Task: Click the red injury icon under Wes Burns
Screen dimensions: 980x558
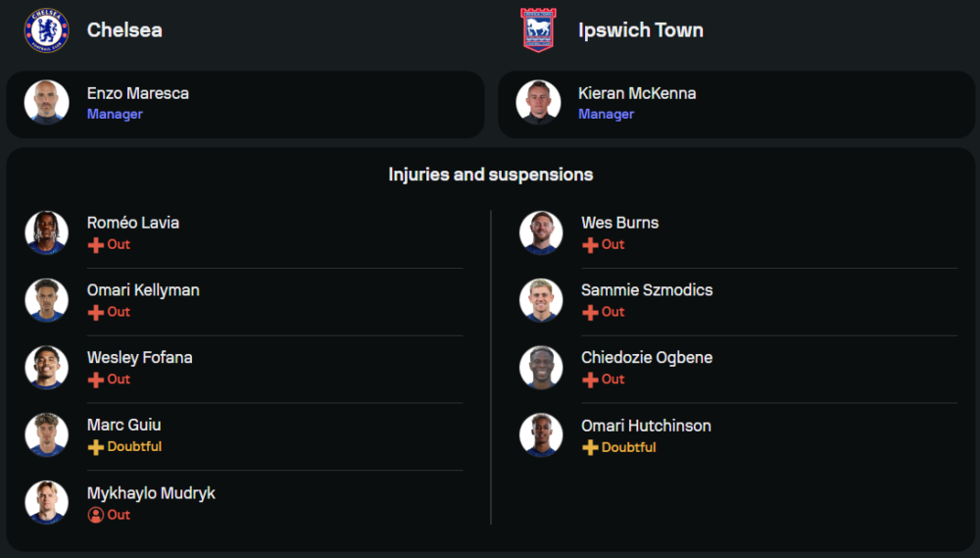Action: point(590,245)
